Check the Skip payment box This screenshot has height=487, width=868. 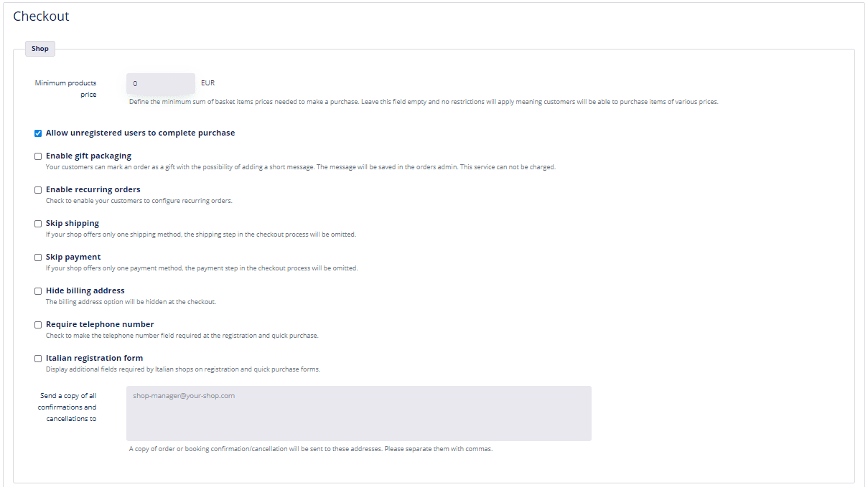[x=38, y=257]
